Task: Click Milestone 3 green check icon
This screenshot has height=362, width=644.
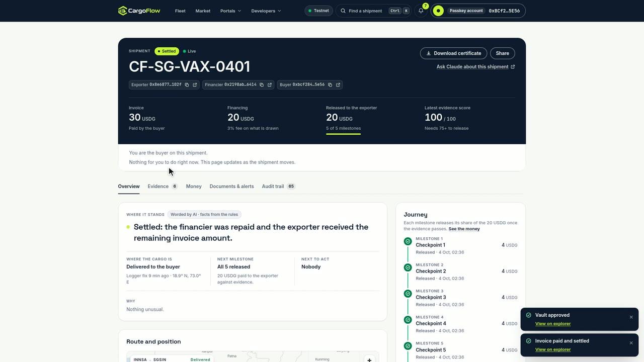Action: tap(408, 294)
